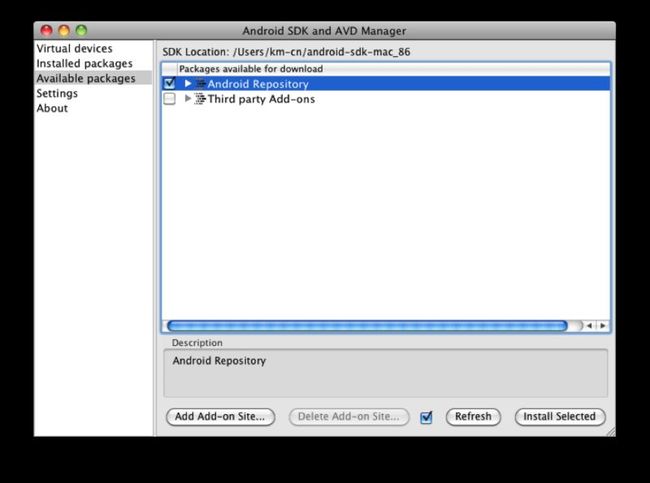Click the Add Add-on Site button
Screen dimensions: 650x483
tap(220, 417)
